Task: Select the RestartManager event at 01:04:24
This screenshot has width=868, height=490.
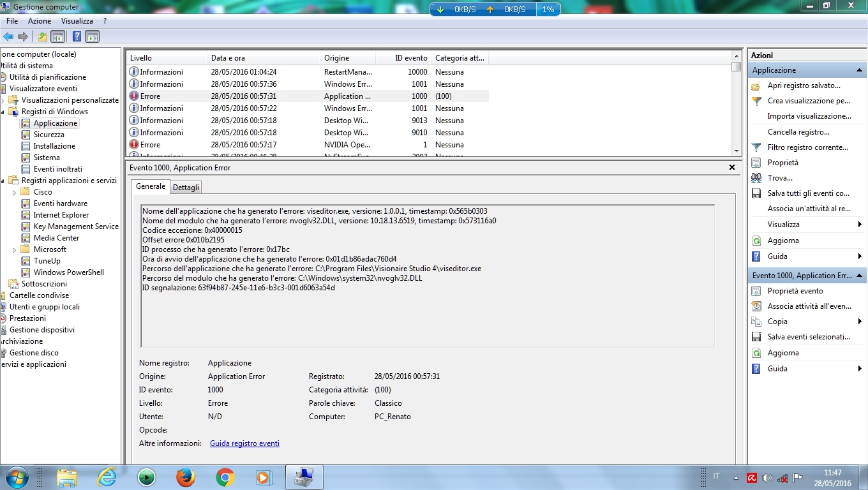Action: click(x=307, y=72)
